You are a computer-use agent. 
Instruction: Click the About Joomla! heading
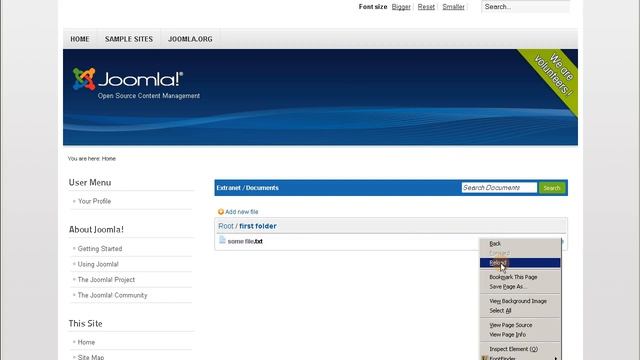coord(96,229)
